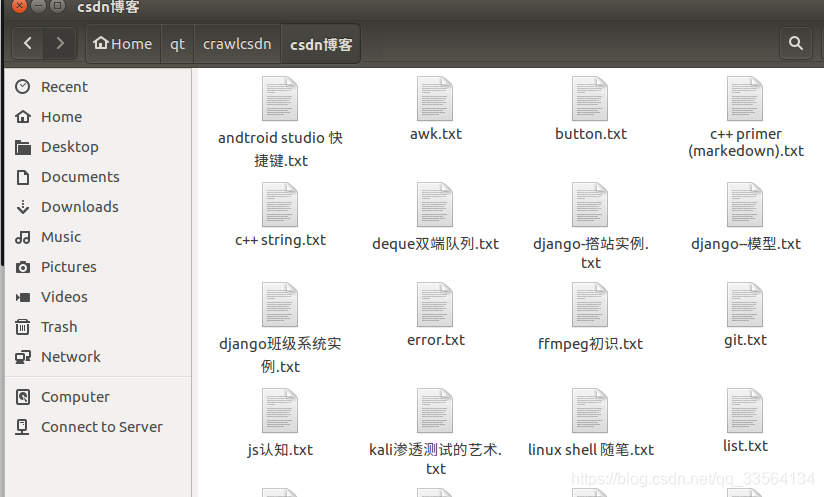Click the Music note icon in sidebar

[23, 237]
